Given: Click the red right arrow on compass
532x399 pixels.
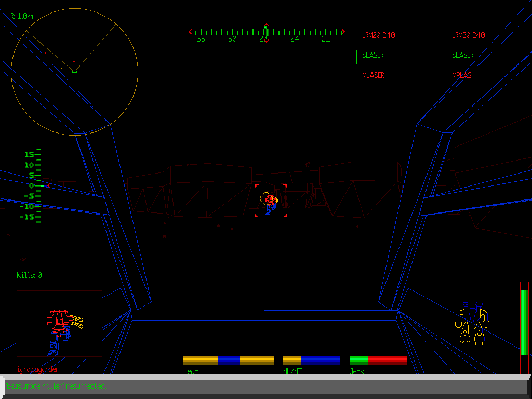Looking at the screenshot, I should pyautogui.click(x=342, y=32).
